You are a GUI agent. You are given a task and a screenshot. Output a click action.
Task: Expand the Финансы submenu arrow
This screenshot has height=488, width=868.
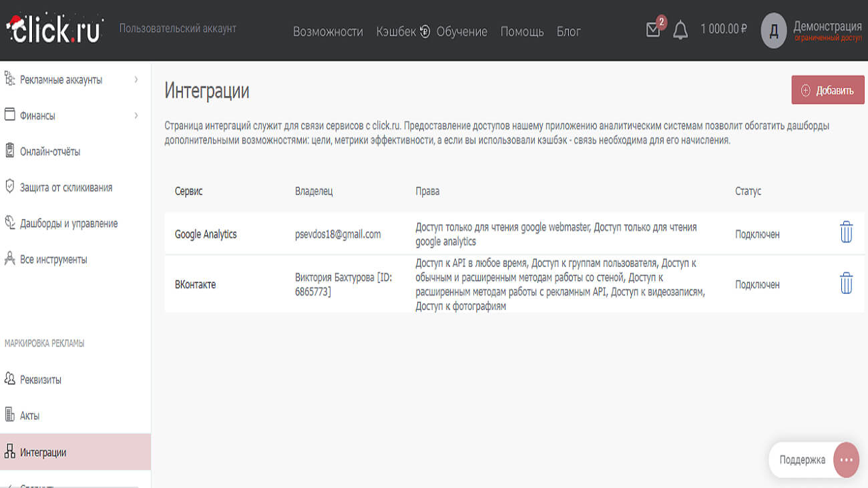coord(136,115)
